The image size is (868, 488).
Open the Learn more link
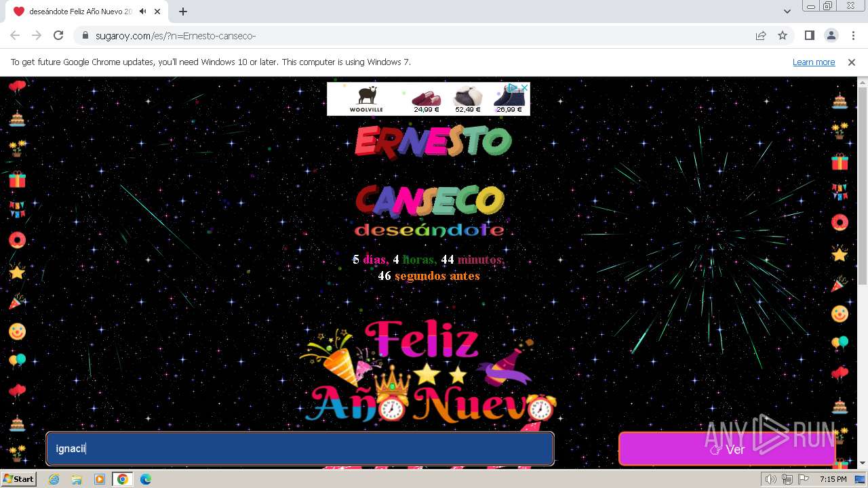(814, 62)
